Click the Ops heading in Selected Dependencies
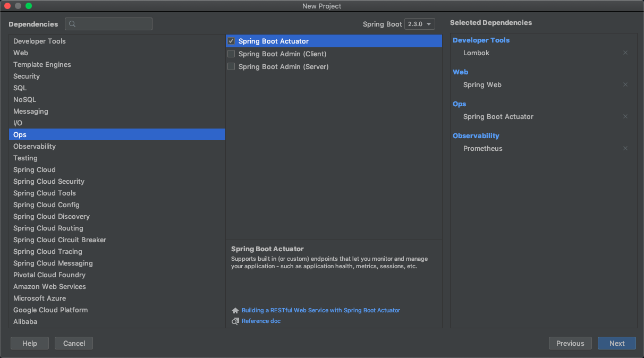644x358 pixels. tap(459, 104)
